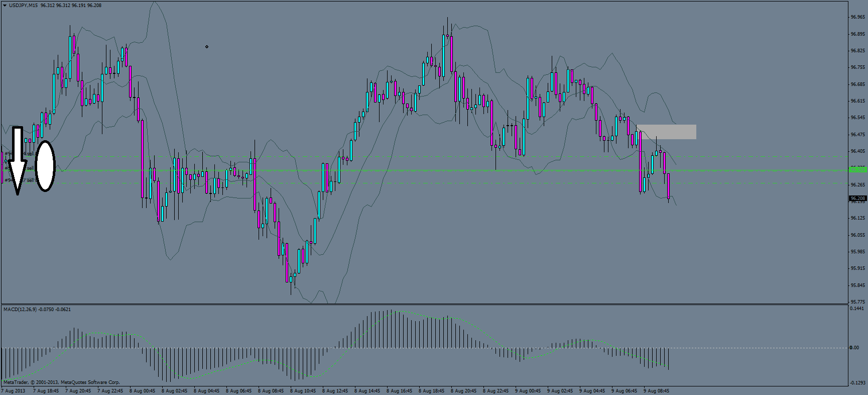Click the 8 Aug 16:45 time label

[x=399, y=390]
